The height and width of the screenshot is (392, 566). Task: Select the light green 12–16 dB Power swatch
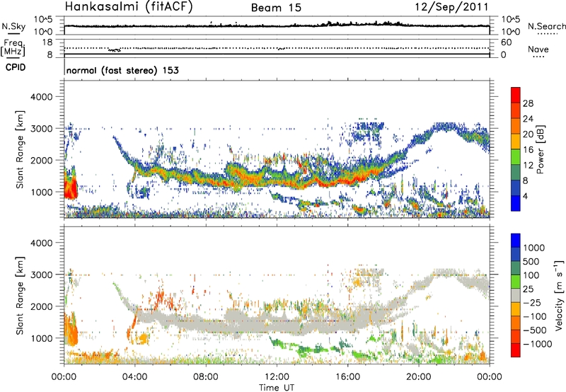pyautogui.click(x=516, y=157)
